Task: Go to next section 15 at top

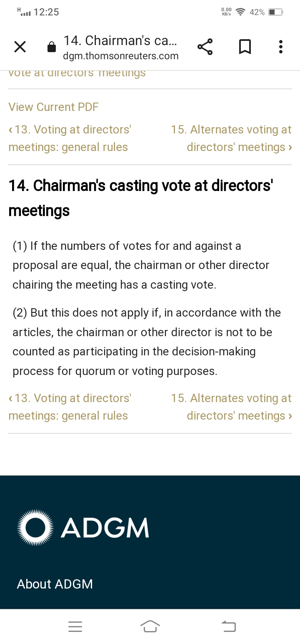Action: pyautogui.click(x=231, y=138)
